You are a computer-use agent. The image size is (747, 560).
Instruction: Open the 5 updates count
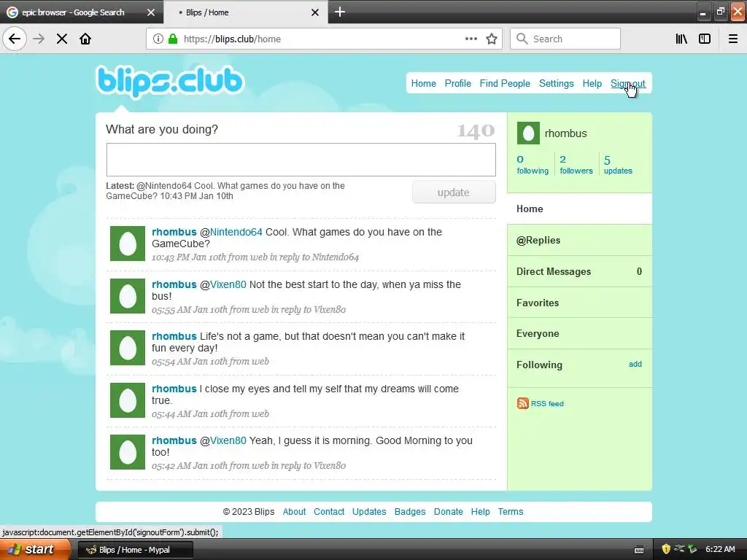point(618,164)
